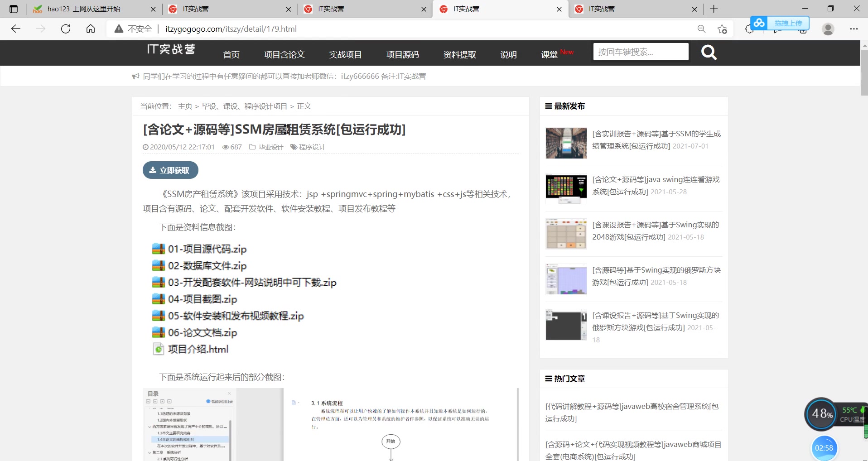This screenshot has width=868, height=461.
Task: Open javaweb商城项目全套 hot article
Action: tap(633, 451)
